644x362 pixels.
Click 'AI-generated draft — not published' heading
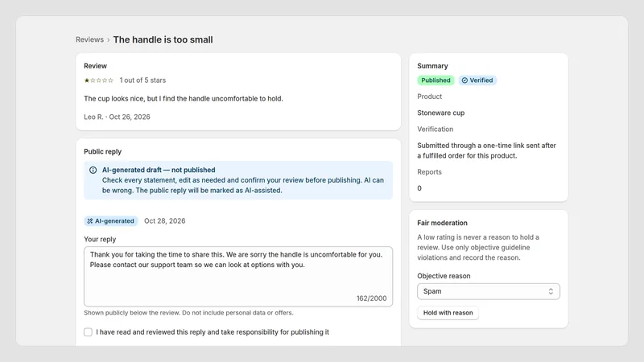(159, 170)
